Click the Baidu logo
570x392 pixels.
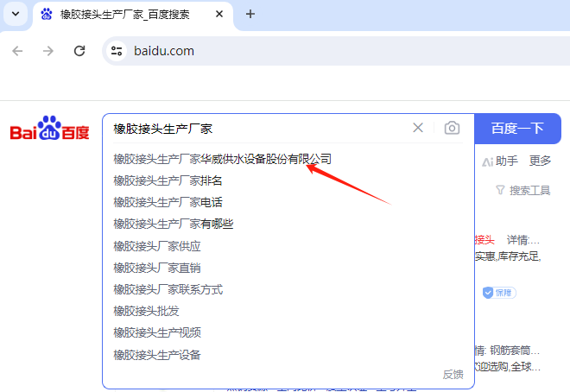click(49, 130)
